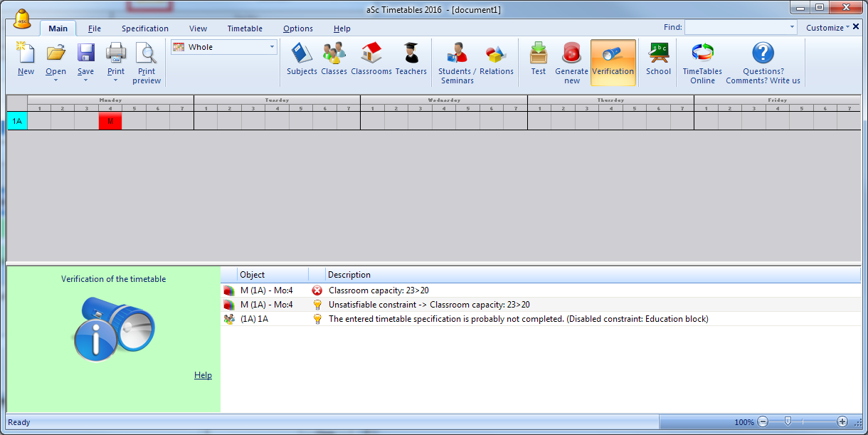Adjust the zoom slider in status bar
The width and height of the screenshot is (868, 435).
pos(788,421)
